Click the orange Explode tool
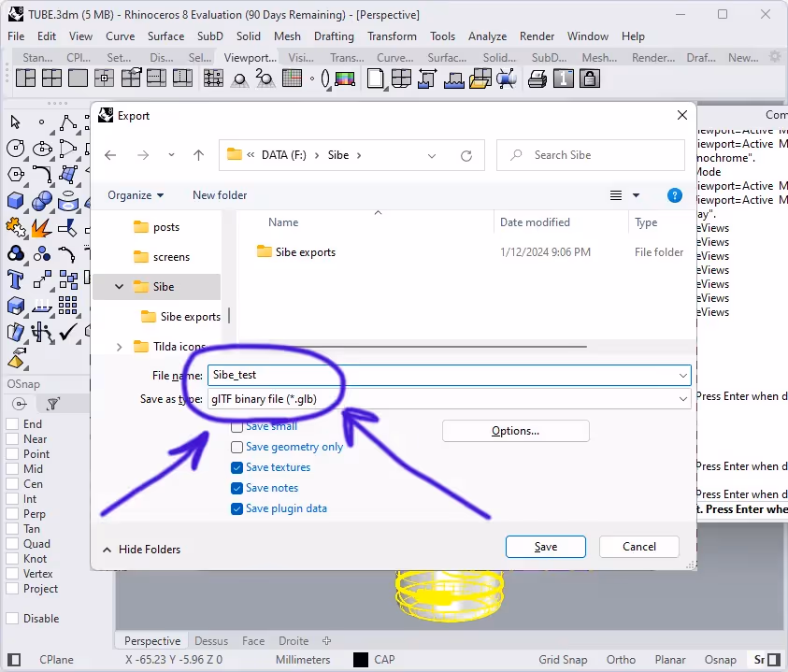 (42, 227)
